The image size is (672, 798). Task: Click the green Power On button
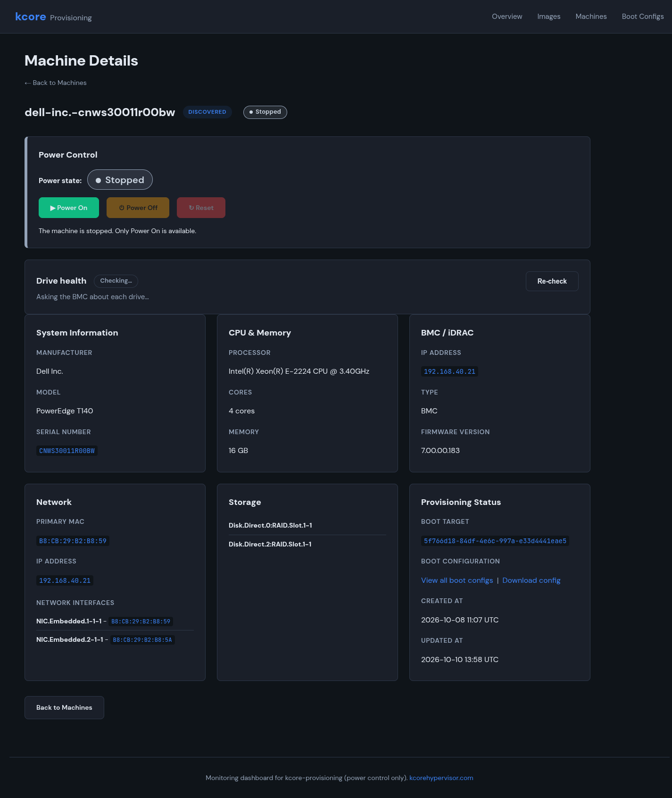(69, 208)
